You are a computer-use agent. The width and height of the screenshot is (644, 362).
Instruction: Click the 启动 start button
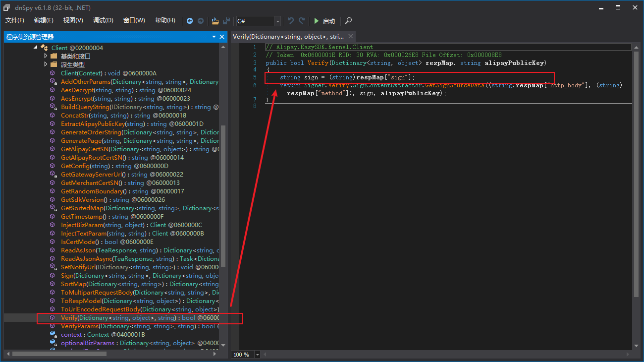pyautogui.click(x=324, y=21)
